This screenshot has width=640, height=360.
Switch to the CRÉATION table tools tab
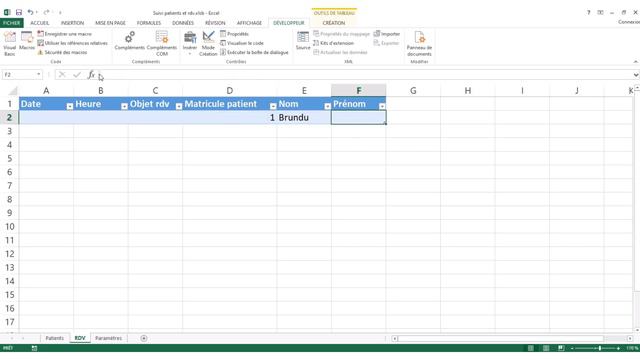click(x=333, y=23)
